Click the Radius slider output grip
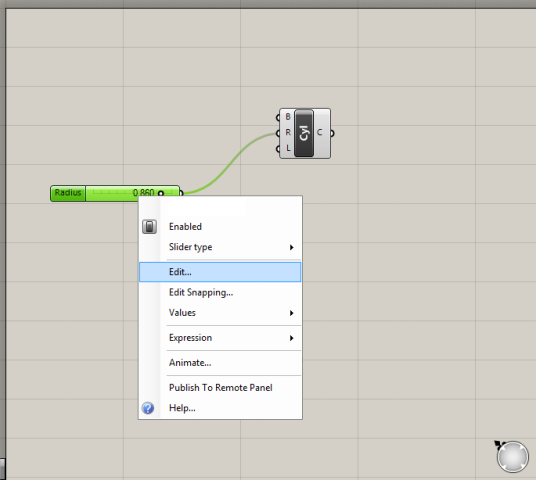This screenshot has width=536, height=480. (x=181, y=193)
